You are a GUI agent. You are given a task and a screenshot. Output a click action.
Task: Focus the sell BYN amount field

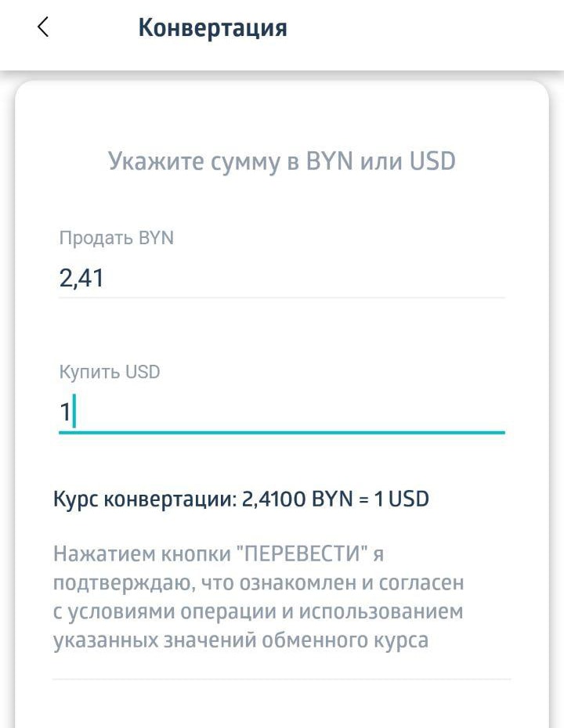coord(282,278)
